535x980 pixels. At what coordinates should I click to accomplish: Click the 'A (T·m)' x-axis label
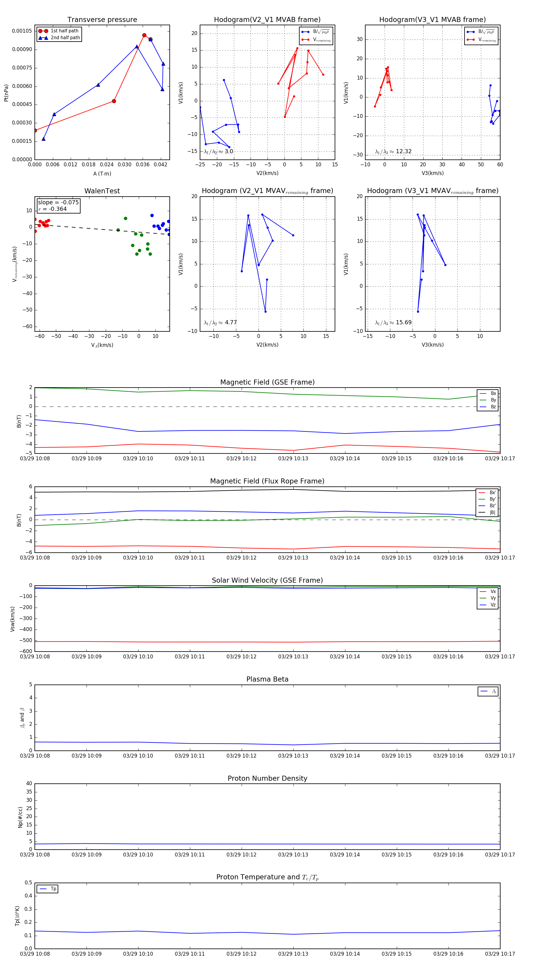pos(102,173)
